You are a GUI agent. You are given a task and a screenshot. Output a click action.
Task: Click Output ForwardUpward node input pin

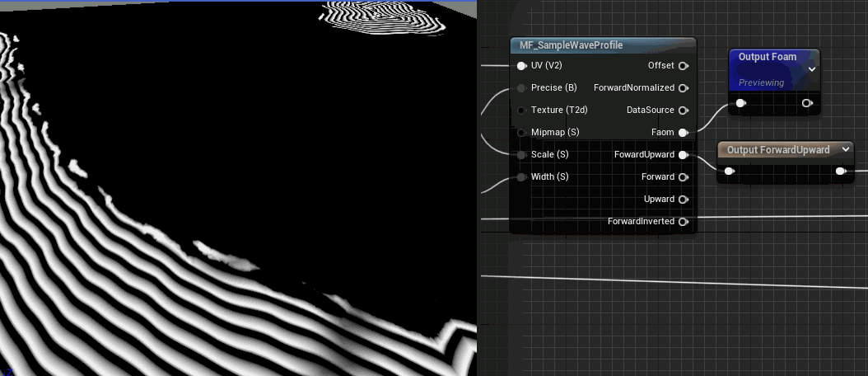click(x=730, y=172)
